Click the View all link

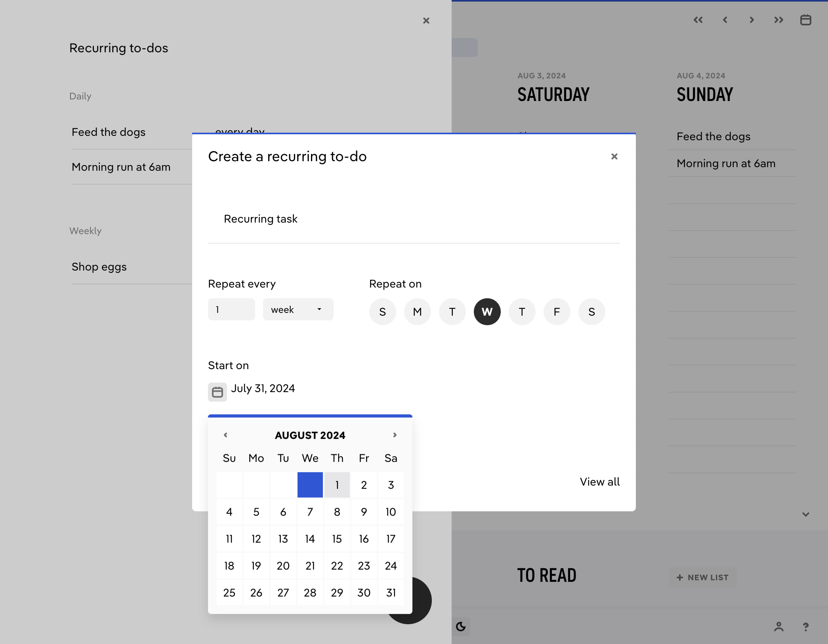coord(600,482)
